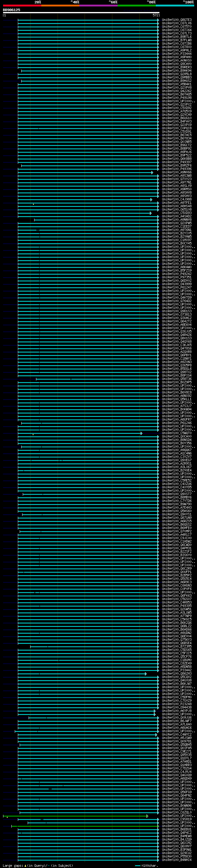Select hit UniRef100_C6ZQL0
Screen dimensions: 197x868
pos(177,813)
